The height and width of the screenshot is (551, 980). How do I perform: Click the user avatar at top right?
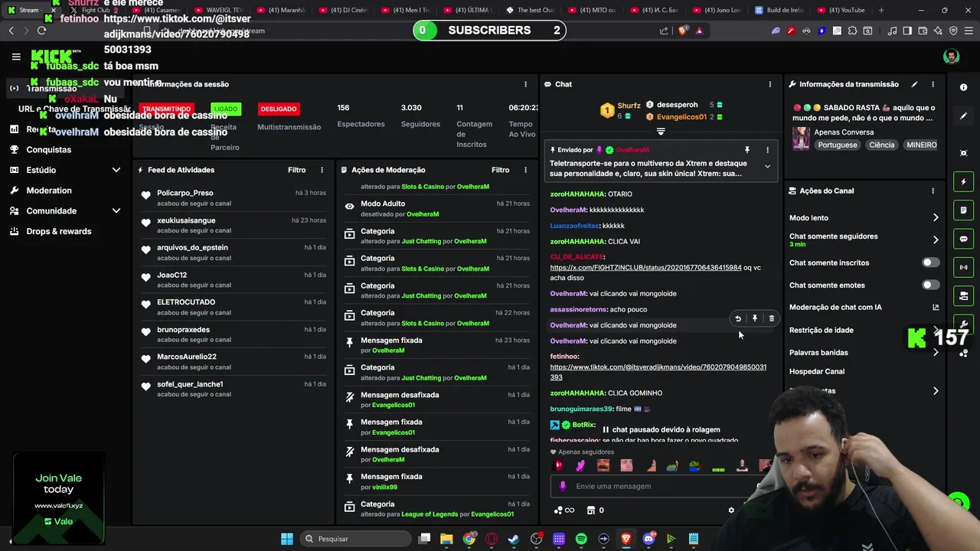click(x=951, y=57)
